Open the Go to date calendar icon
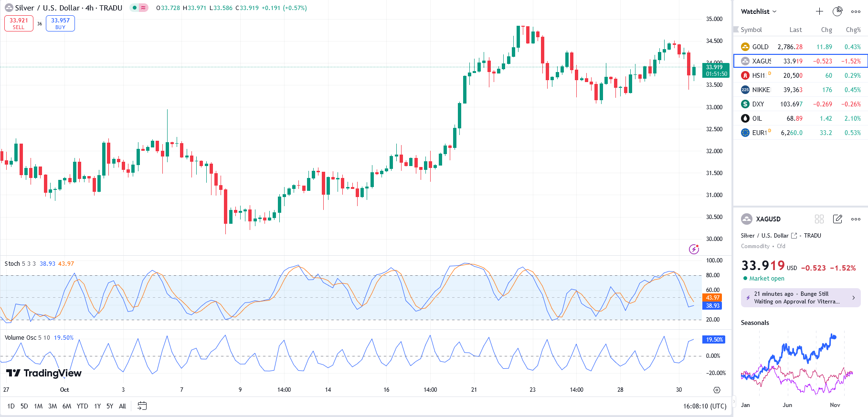 tap(142, 406)
